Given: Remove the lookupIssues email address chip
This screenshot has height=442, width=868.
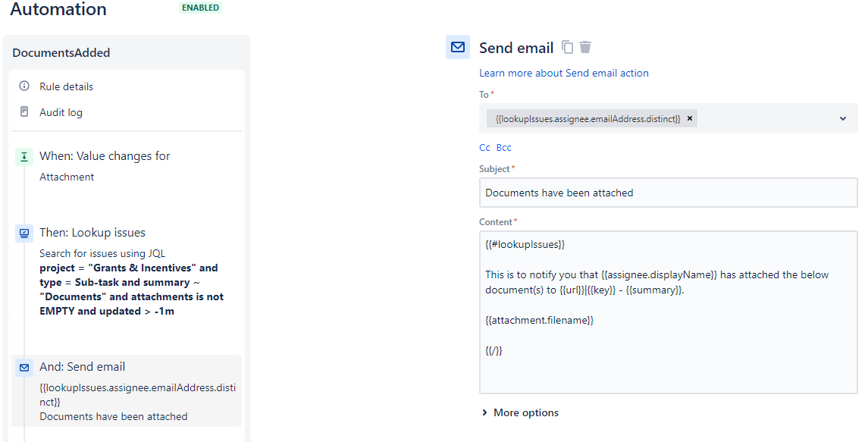Looking at the screenshot, I should click(689, 118).
